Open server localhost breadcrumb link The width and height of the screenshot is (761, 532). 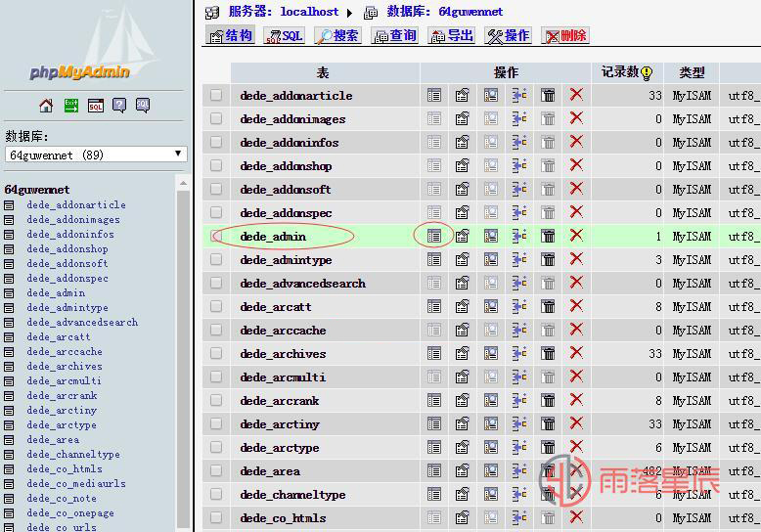[x=284, y=12]
